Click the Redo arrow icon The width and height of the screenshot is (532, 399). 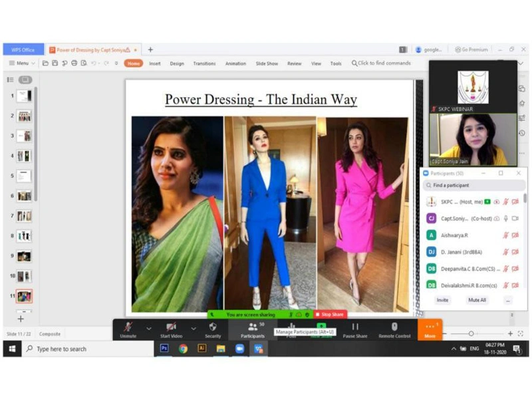pos(106,63)
